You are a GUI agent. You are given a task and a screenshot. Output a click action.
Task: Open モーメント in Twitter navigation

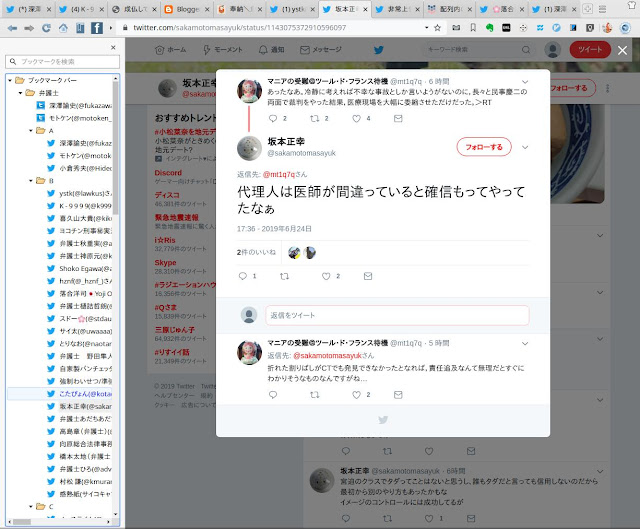click(223, 50)
